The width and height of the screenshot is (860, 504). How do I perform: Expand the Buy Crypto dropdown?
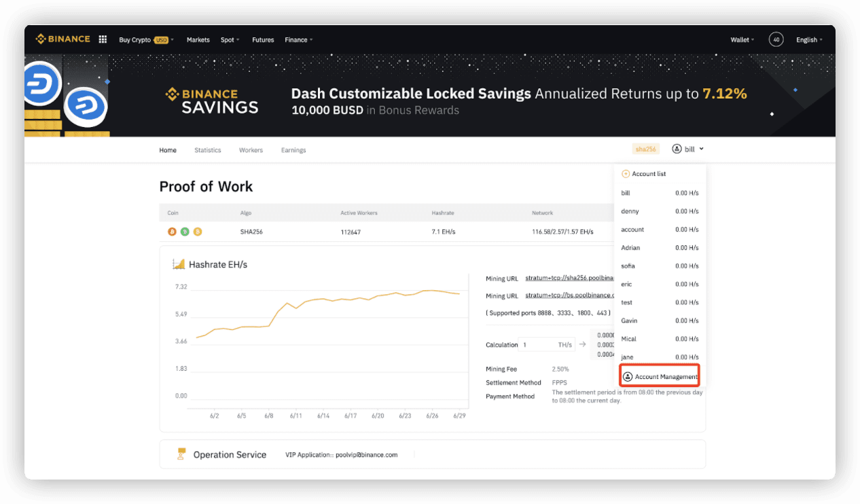pyautogui.click(x=147, y=40)
